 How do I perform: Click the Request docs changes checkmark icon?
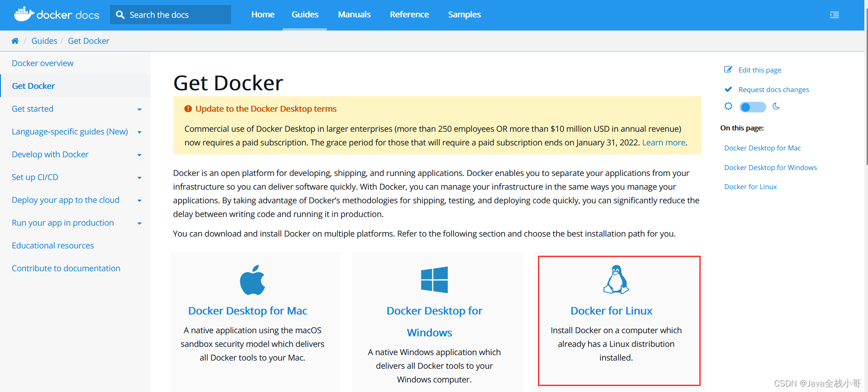pyautogui.click(x=728, y=89)
